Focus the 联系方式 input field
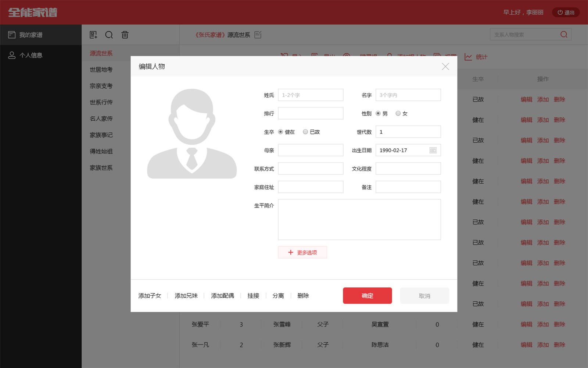 pyautogui.click(x=311, y=169)
